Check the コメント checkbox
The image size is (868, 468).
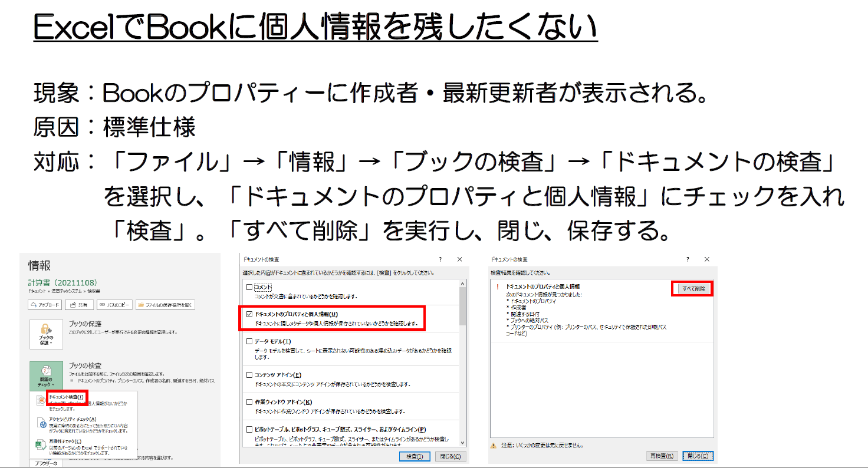(249, 287)
